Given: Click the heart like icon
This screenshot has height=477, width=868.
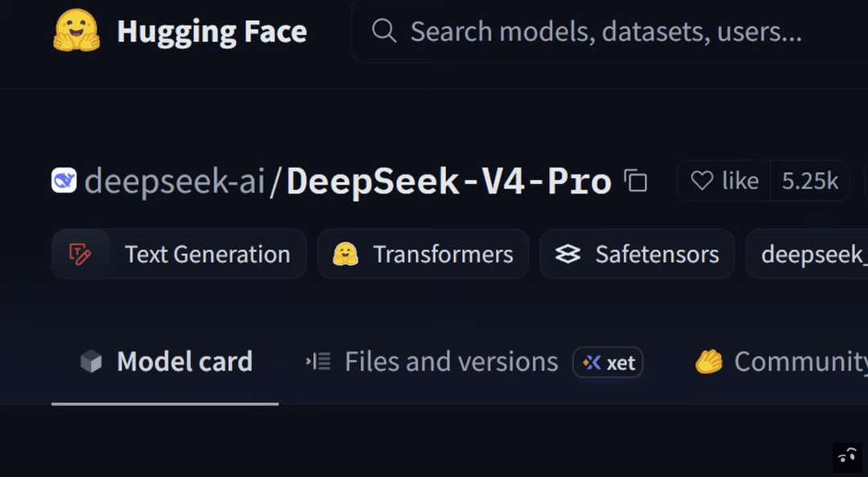Looking at the screenshot, I should click(x=702, y=181).
